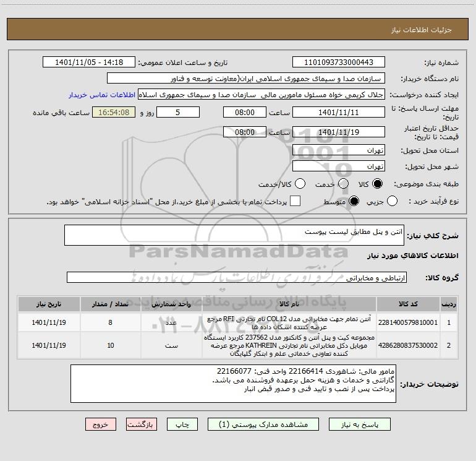Click item code 4286280837530002

click(x=408, y=345)
